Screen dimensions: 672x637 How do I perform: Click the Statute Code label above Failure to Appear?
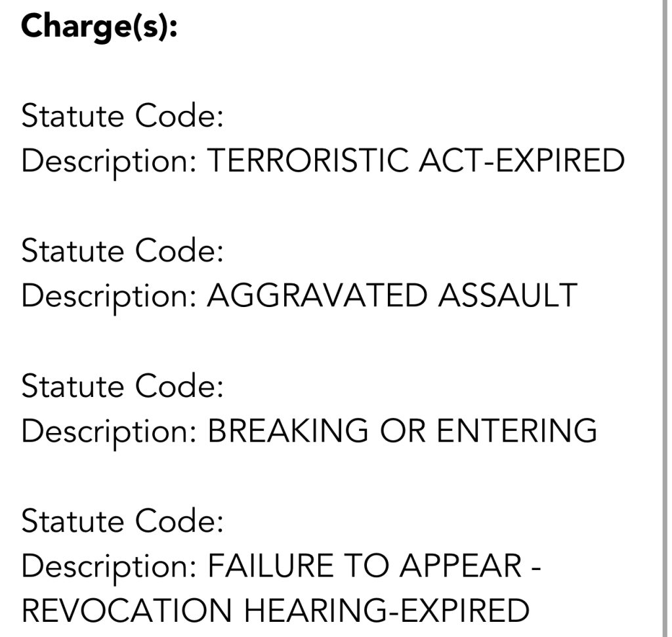(x=123, y=522)
